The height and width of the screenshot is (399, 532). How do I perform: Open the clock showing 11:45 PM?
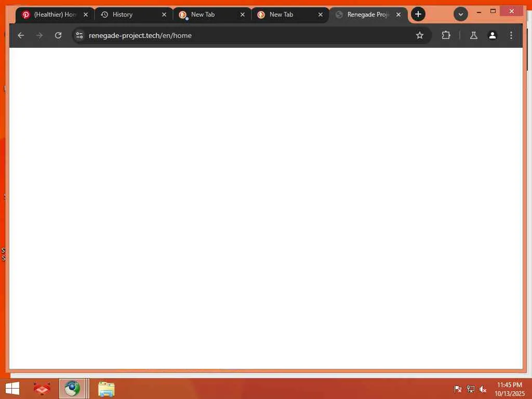pyautogui.click(x=509, y=389)
